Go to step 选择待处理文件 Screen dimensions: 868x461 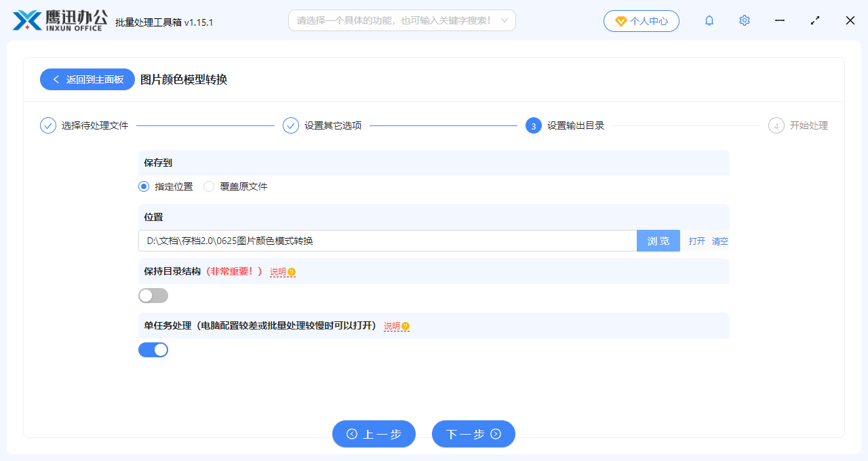(84, 125)
